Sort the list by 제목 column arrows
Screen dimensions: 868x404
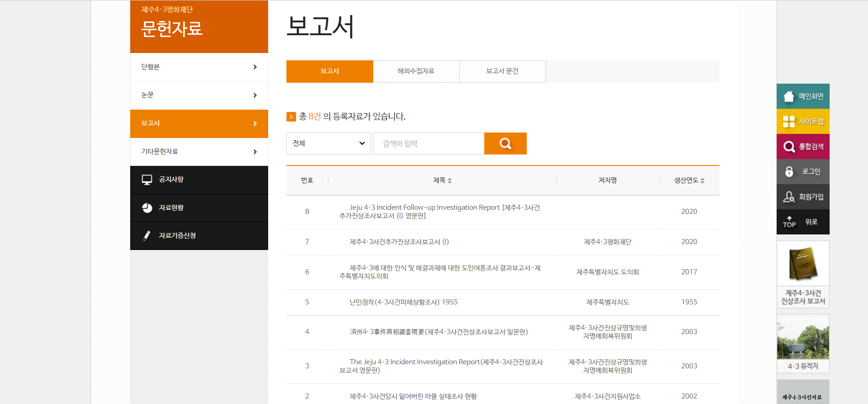pos(450,181)
